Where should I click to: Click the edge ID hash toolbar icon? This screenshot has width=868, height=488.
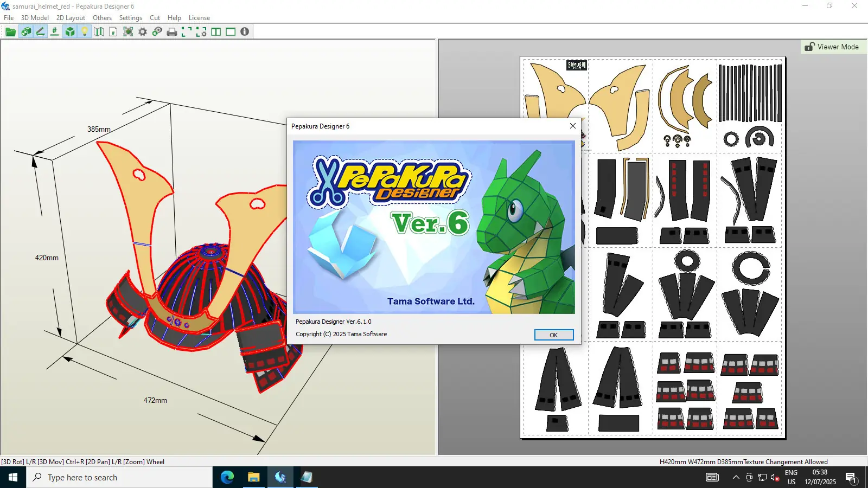tap(55, 32)
